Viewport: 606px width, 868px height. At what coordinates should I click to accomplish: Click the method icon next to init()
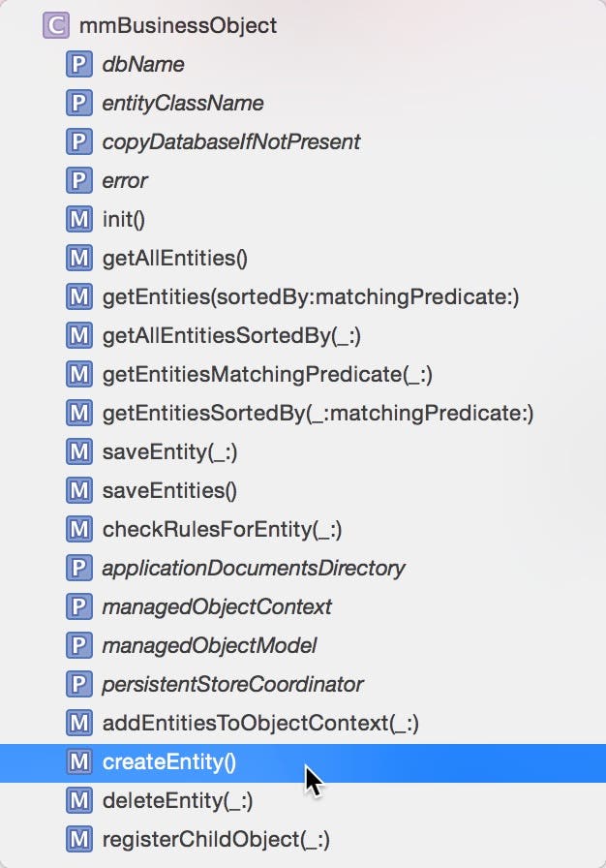[x=79, y=219]
